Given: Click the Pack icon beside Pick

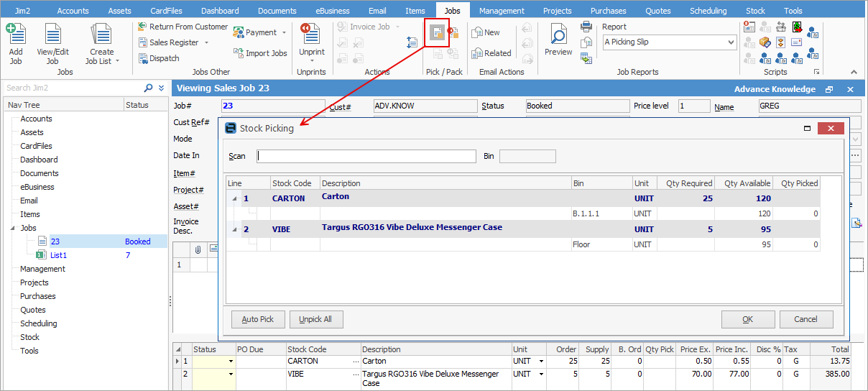Looking at the screenshot, I should (x=453, y=33).
